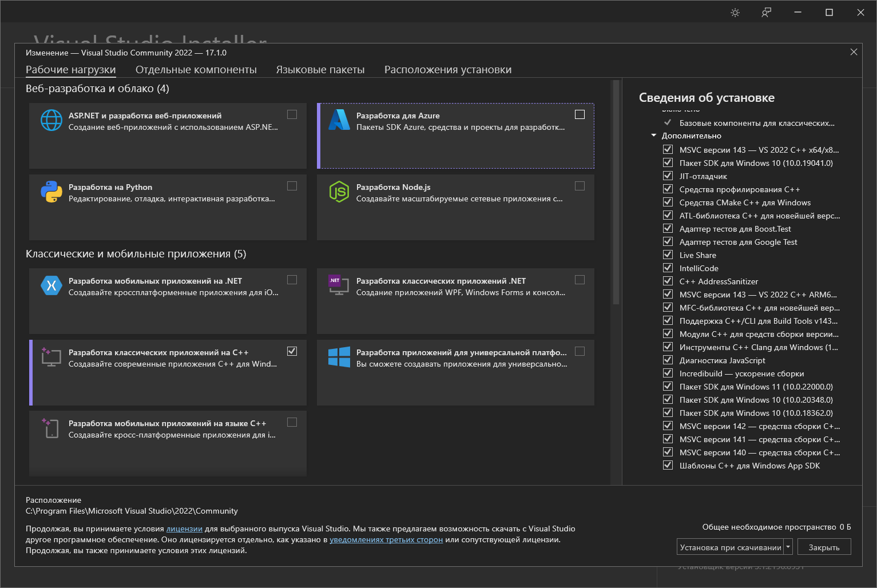Uncheck Live Share component
Screen dimensions: 877x588
(668, 255)
